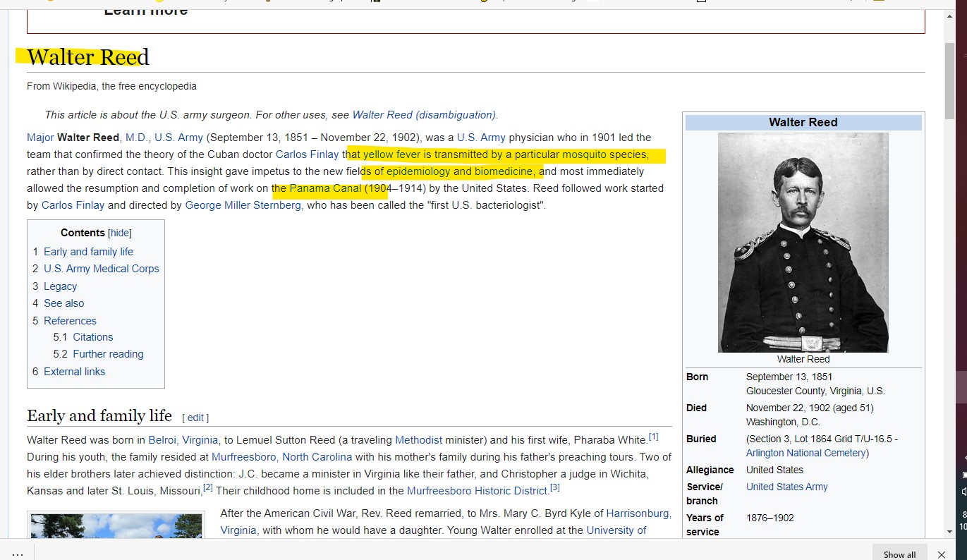The width and height of the screenshot is (967, 560).
Task: Open the Harrisonburg link
Action: click(638, 513)
